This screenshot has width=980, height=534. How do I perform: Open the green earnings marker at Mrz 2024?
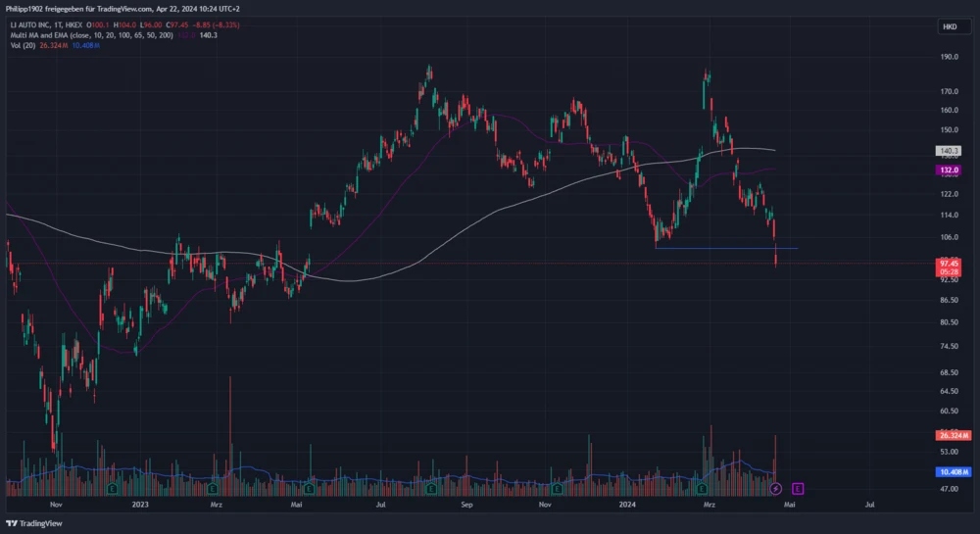pos(702,487)
